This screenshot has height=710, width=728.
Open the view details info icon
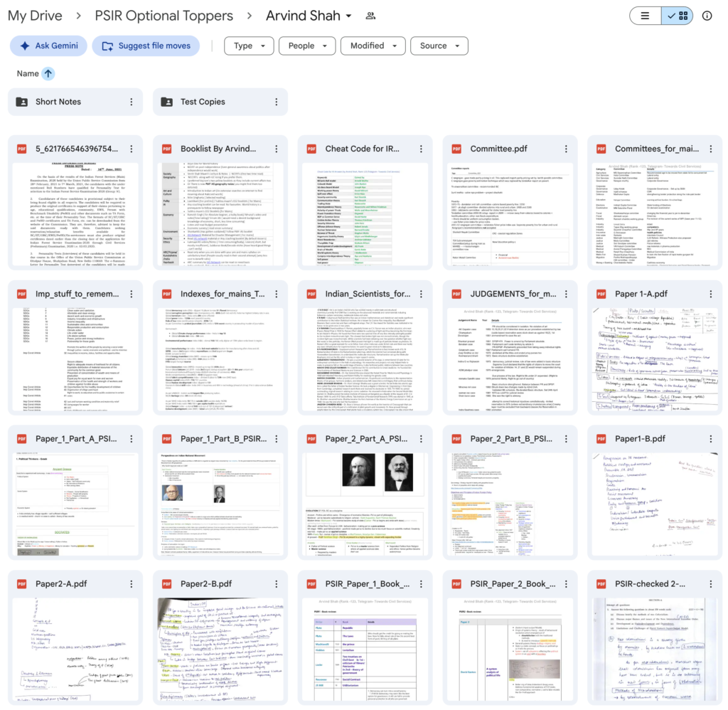pos(707,16)
